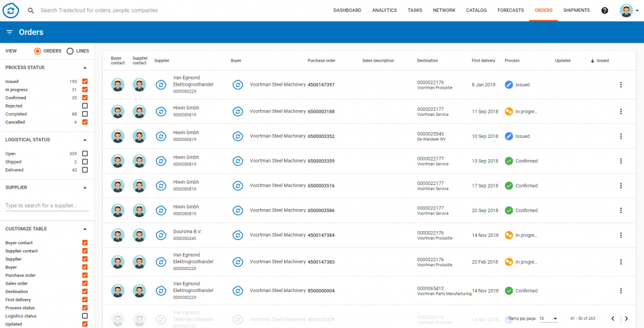Click the search magnifier icon
Viewport: 644px width, 328px height.
31,10
